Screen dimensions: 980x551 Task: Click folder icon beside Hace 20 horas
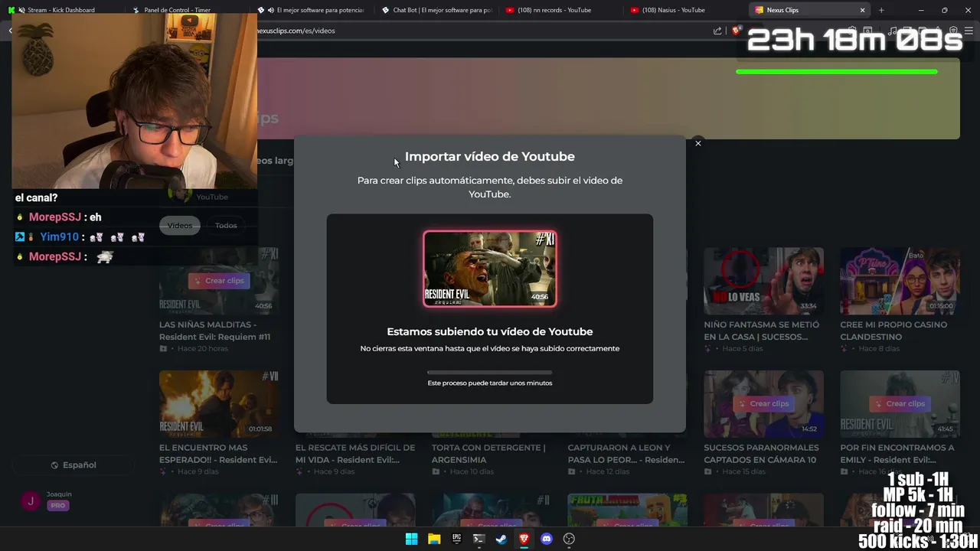click(x=163, y=349)
